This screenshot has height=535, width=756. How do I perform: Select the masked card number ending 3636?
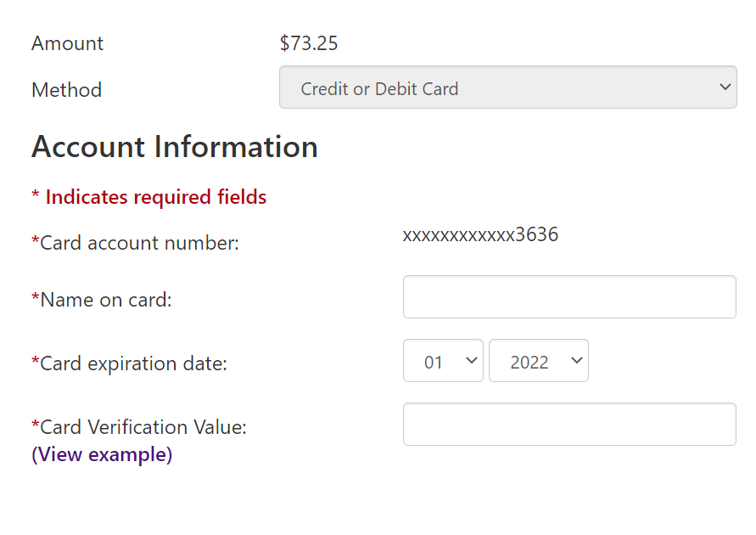click(x=480, y=234)
